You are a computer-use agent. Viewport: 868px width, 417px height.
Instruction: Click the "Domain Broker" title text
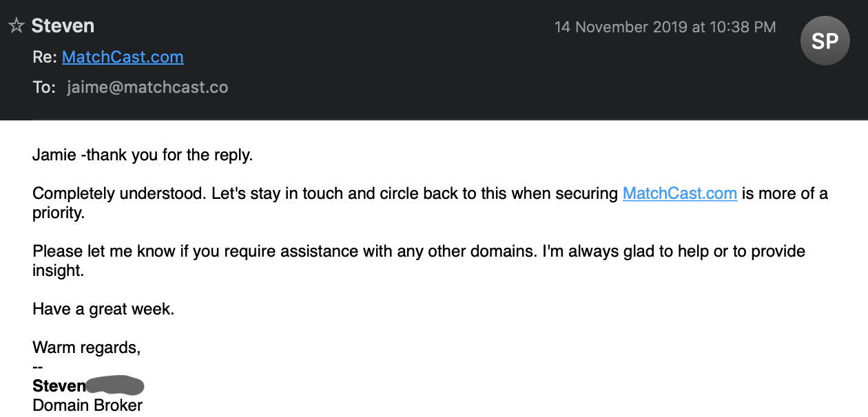click(x=87, y=405)
